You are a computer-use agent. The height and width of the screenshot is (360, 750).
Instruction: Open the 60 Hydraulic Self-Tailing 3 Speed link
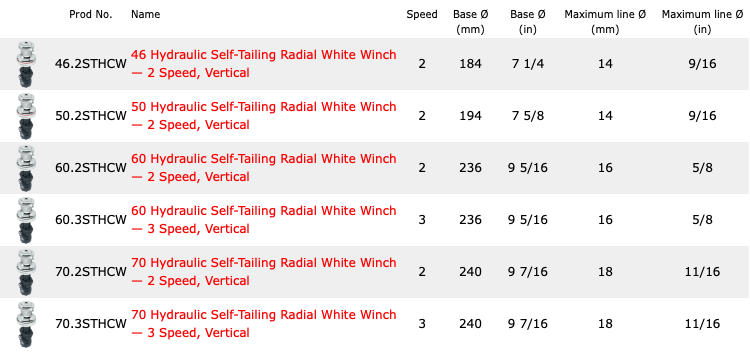[x=264, y=220]
